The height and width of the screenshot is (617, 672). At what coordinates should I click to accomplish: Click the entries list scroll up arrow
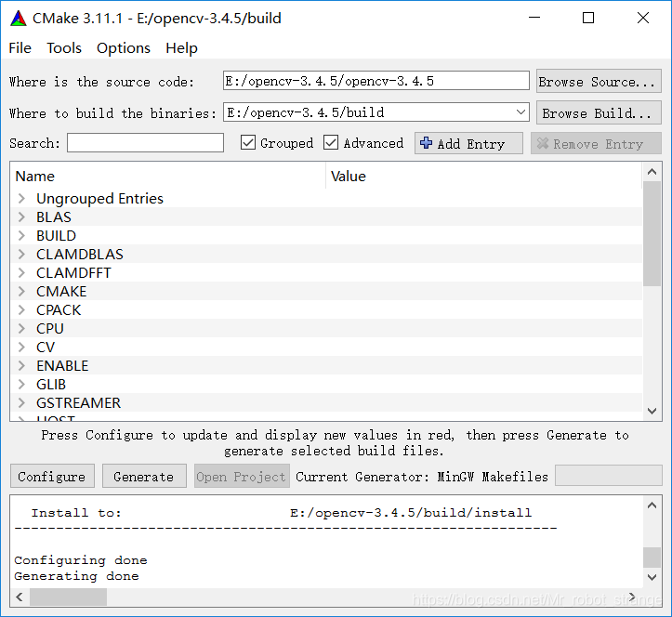652,172
